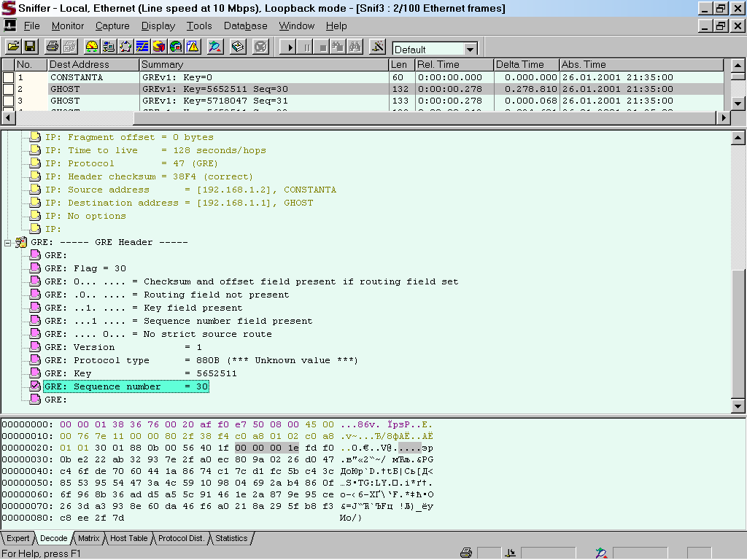
Task: Tick the checkbox for frame 3
Action: [x=8, y=101]
